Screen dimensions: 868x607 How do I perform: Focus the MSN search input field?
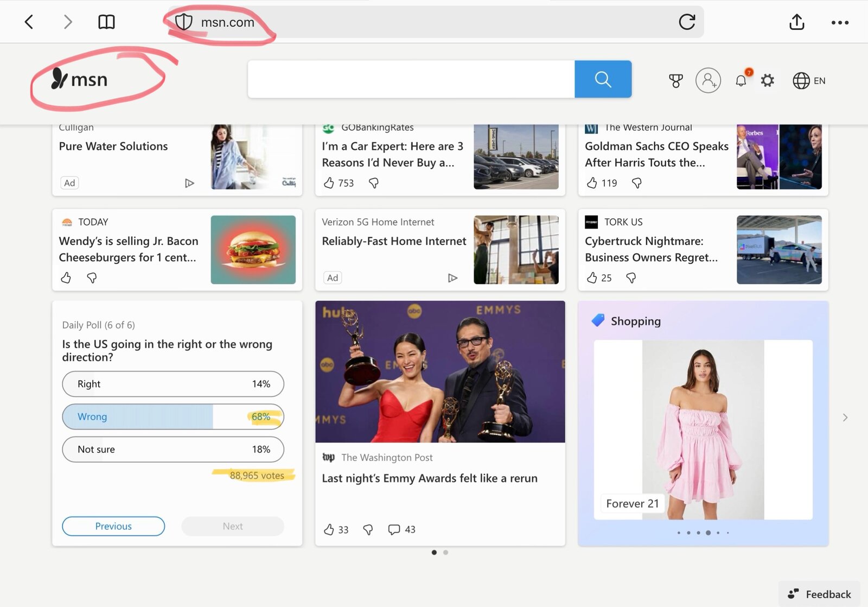pos(411,79)
